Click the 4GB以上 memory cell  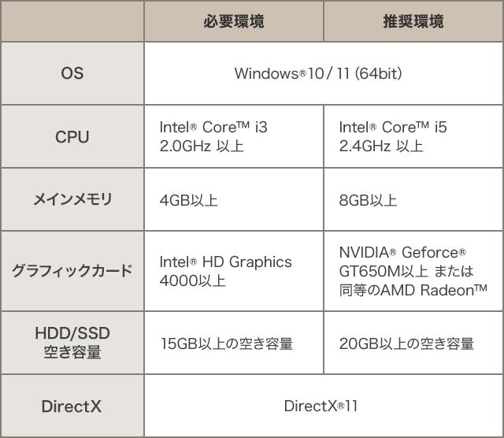(234, 199)
